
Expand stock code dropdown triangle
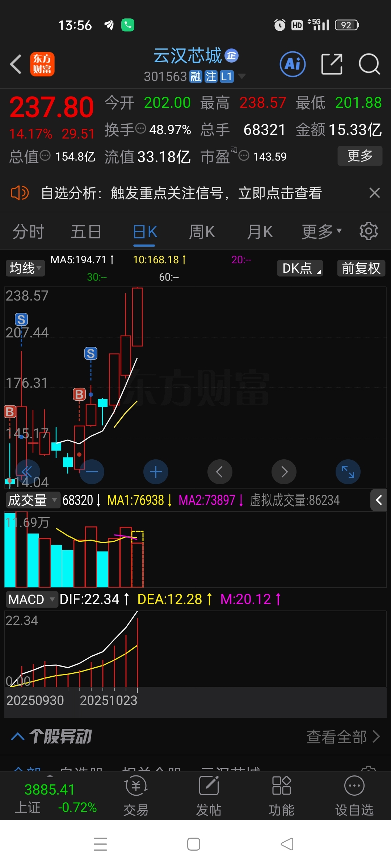241,76
